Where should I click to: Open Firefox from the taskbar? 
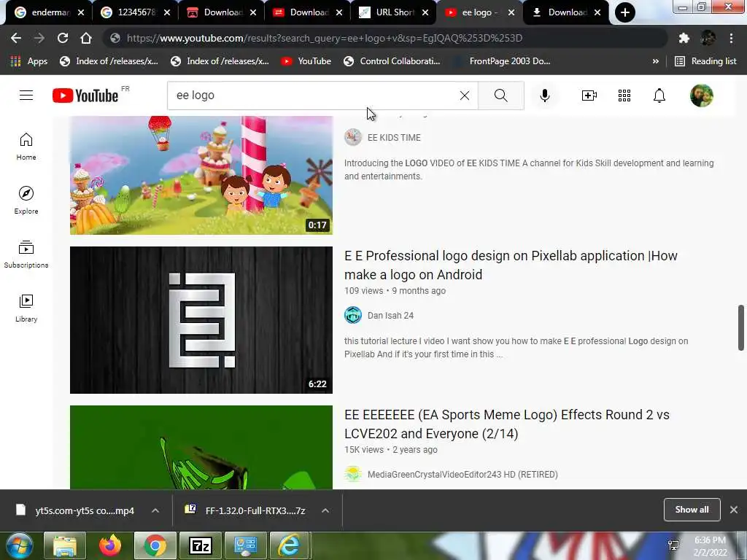click(110, 545)
